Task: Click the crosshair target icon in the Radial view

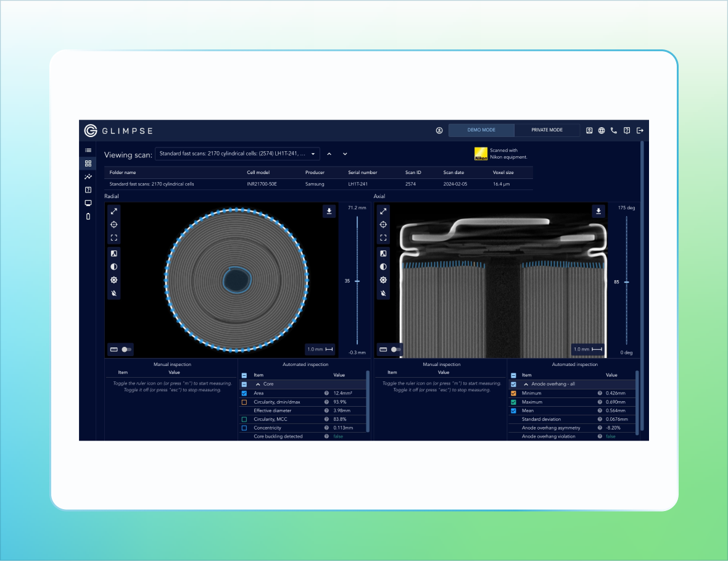Action: [114, 225]
